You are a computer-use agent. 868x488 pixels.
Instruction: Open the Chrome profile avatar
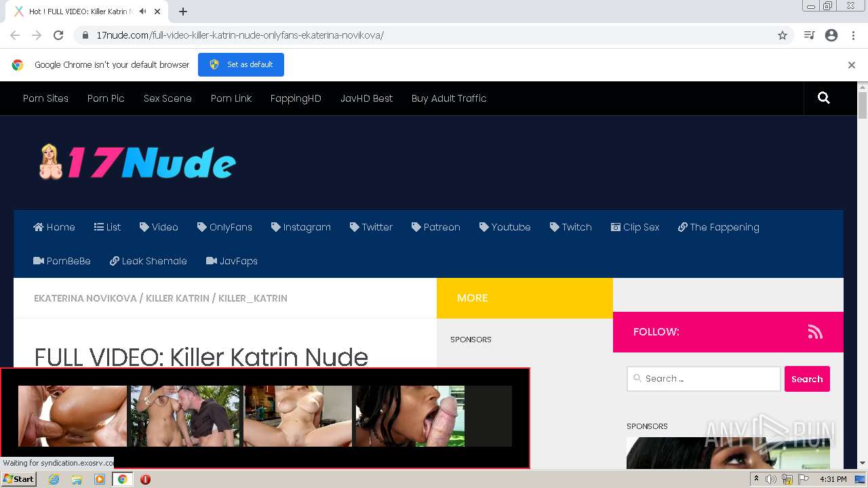click(831, 35)
